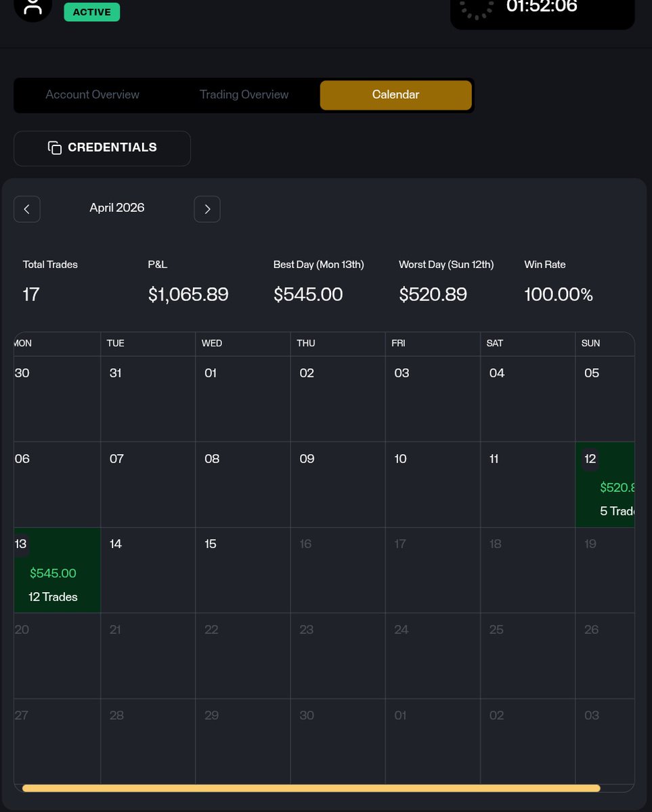Screen dimensions: 652x812
Task: Select calendar day 22
Action: [x=243, y=656]
